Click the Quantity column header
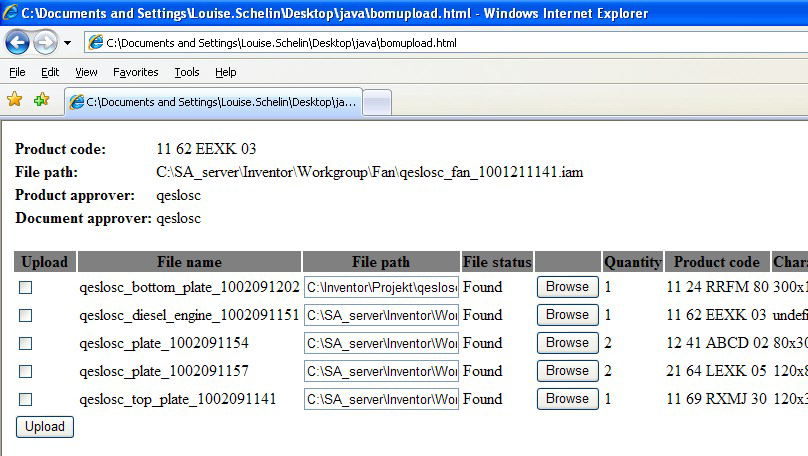Viewport: 808px width, 456px height. pos(633,262)
